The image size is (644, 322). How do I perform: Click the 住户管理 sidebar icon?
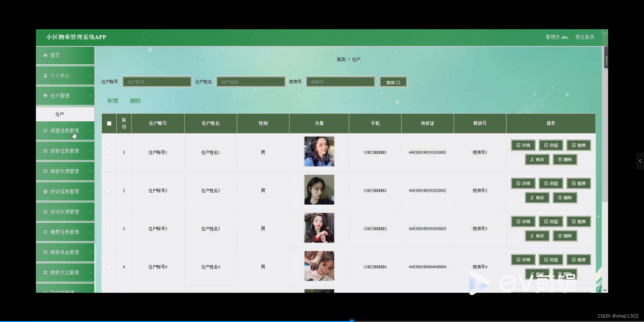click(x=45, y=96)
